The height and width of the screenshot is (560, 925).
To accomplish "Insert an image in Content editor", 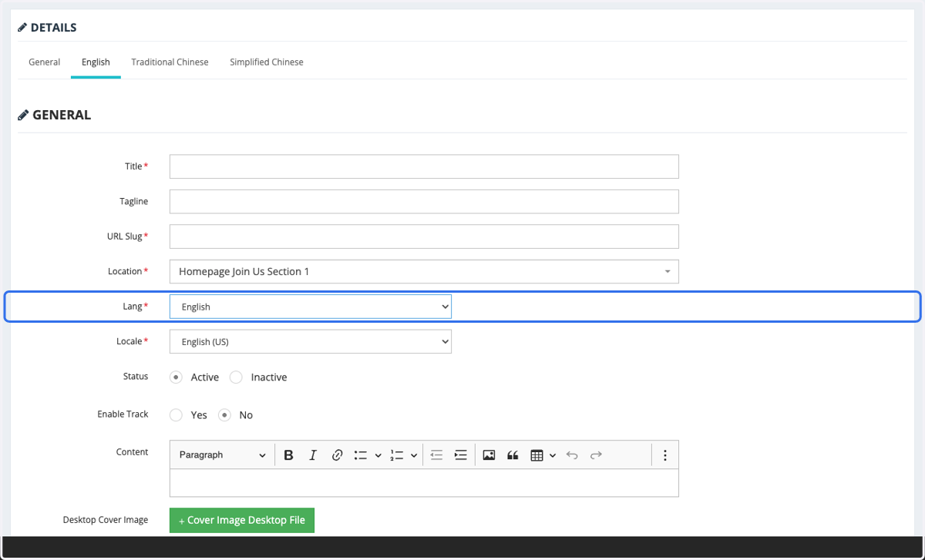I will click(489, 455).
